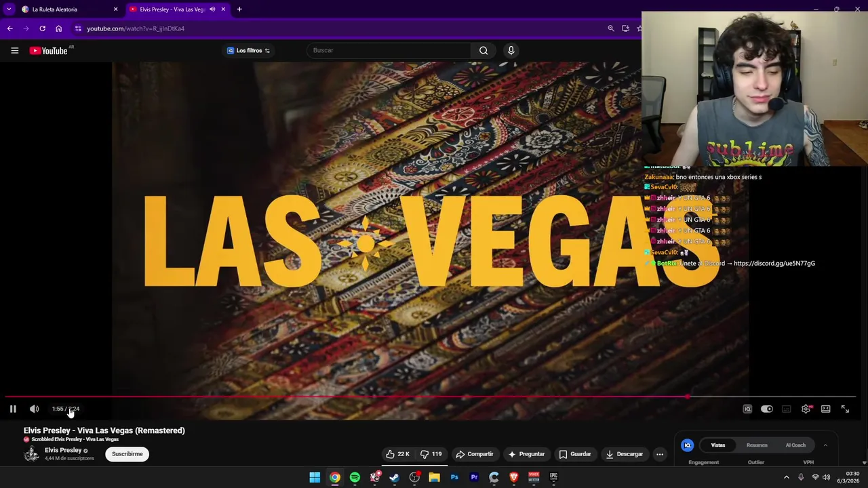868x488 pixels.
Task: Enter fullscreen on the video player
Action: click(845, 409)
